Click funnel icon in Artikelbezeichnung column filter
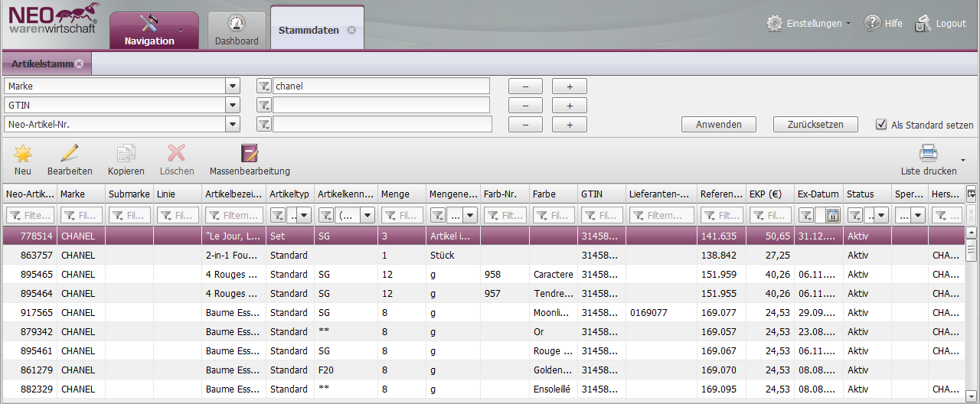The width and height of the screenshot is (980, 404). tap(216, 216)
